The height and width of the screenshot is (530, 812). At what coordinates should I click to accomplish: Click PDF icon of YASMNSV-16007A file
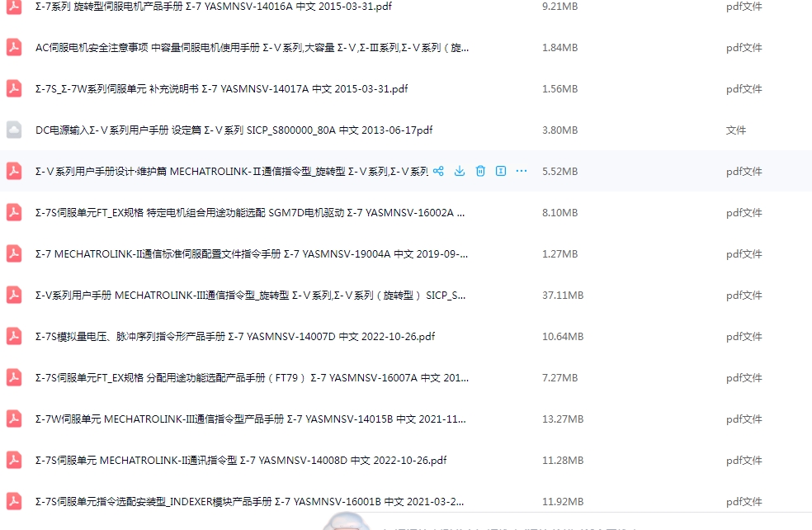pos(14,377)
